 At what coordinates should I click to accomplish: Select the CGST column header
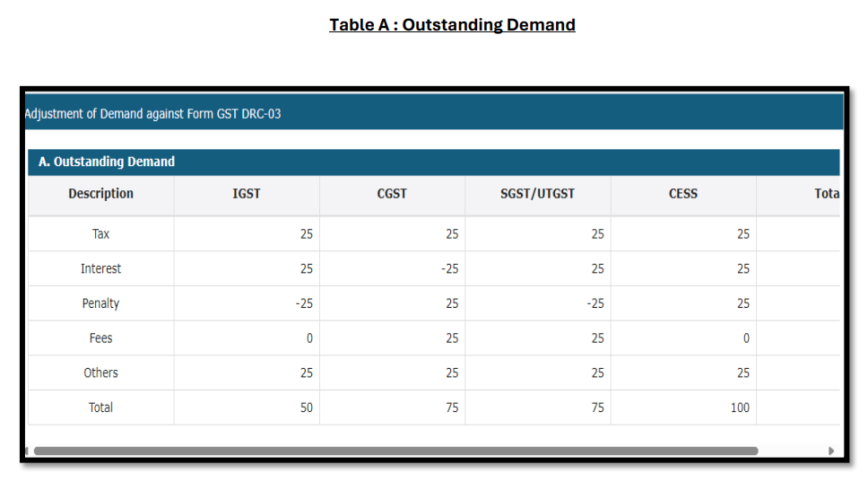392,194
